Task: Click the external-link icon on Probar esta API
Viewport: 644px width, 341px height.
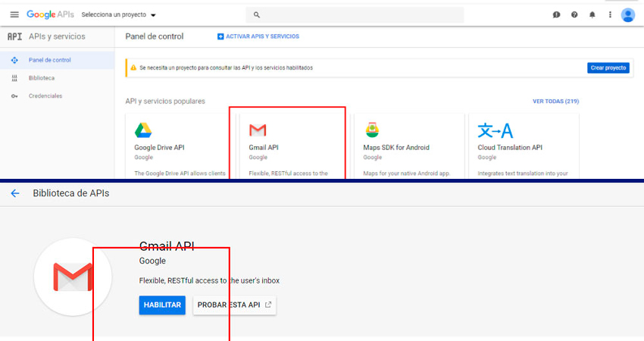Action: (x=268, y=305)
